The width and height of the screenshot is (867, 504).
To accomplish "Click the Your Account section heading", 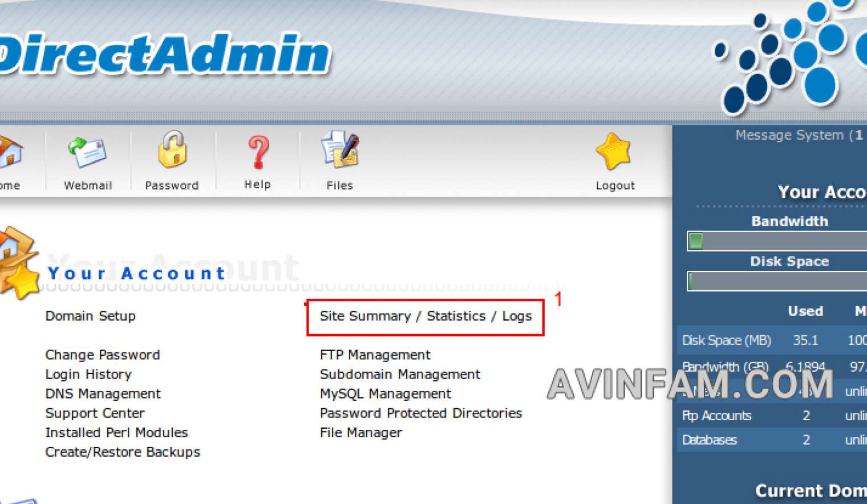I will (x=137, y=273).
